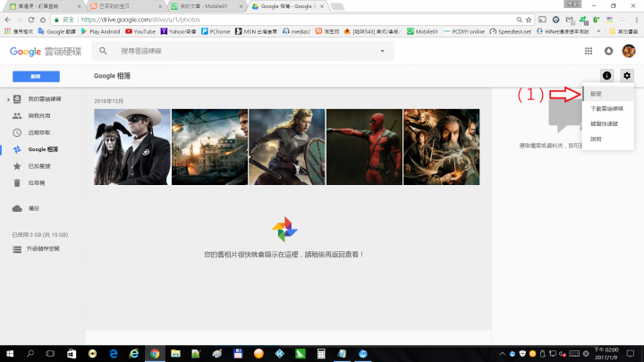Select the first dropdown menu item

pos(608,94)
